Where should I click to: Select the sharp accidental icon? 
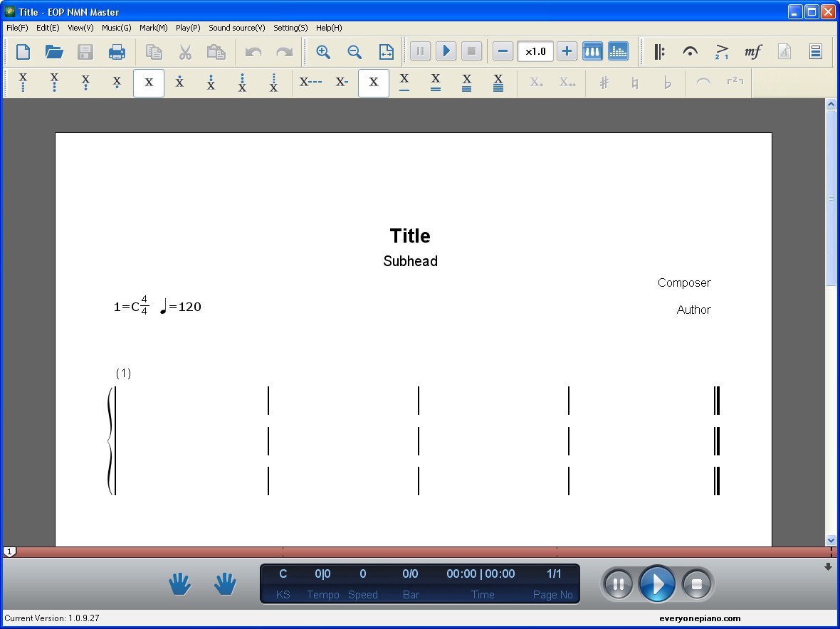coord(604,83)
